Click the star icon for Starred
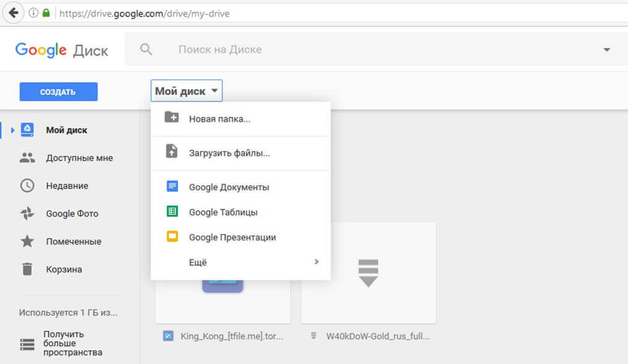The height and width of the screenshot is (364, 631). [27, 242]
